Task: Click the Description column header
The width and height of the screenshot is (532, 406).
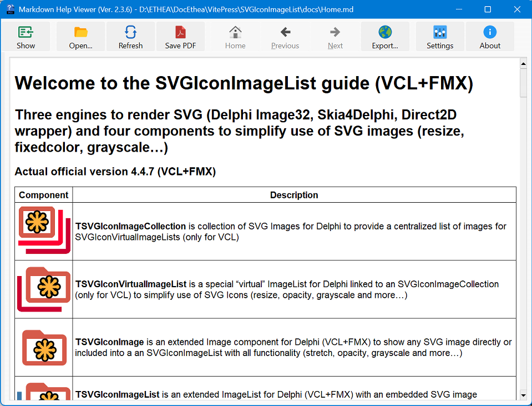Action: tap(294, 195)
